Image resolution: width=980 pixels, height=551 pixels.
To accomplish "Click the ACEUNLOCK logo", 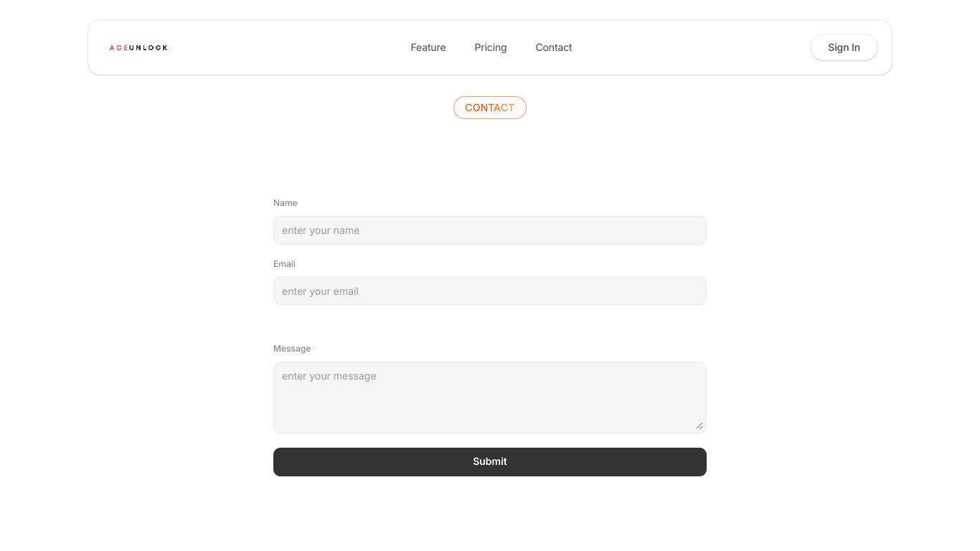I will click(138, 47).
